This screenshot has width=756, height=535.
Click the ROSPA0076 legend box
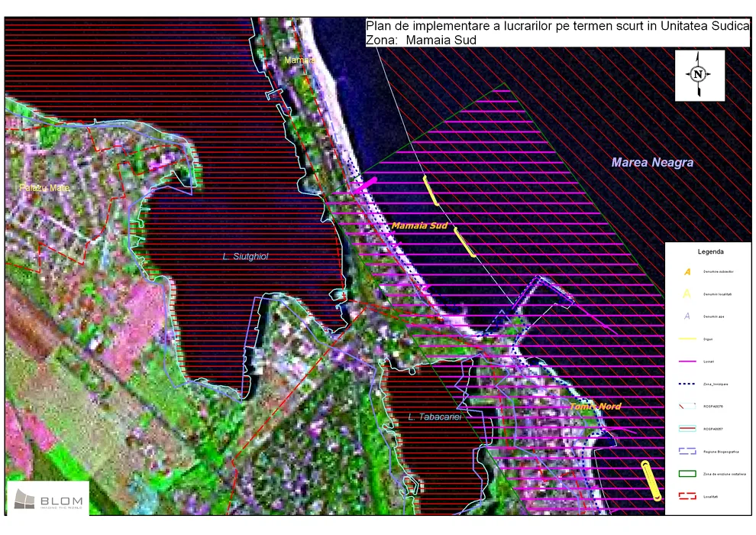687,406
